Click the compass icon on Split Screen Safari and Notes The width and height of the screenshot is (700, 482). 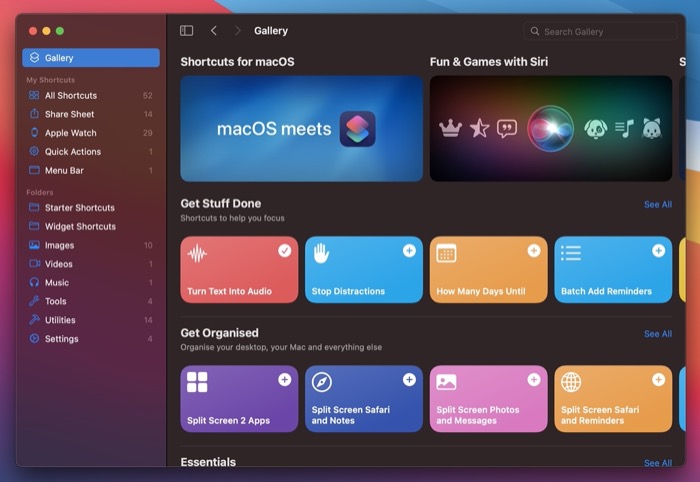pos(321,382)
